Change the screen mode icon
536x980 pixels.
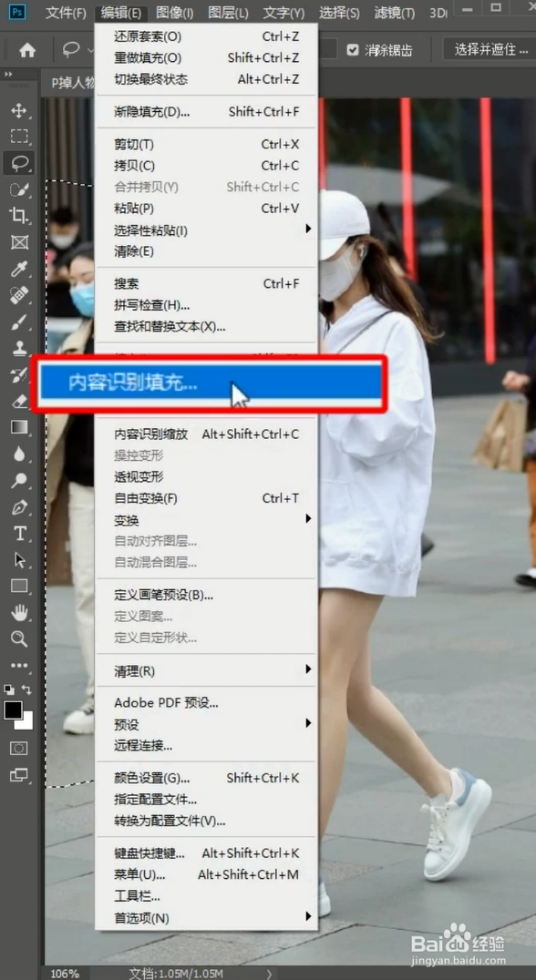(19, 775)
